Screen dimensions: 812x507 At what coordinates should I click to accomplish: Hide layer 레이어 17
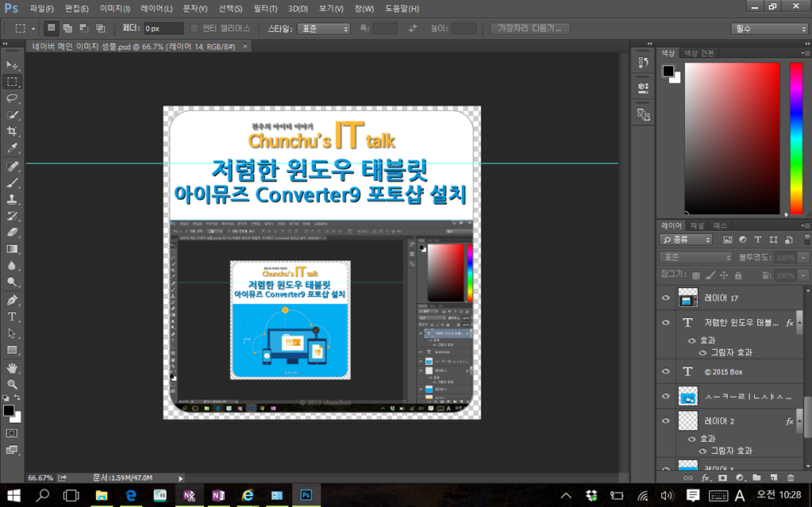pyautogui.click(x=666, y=298)
